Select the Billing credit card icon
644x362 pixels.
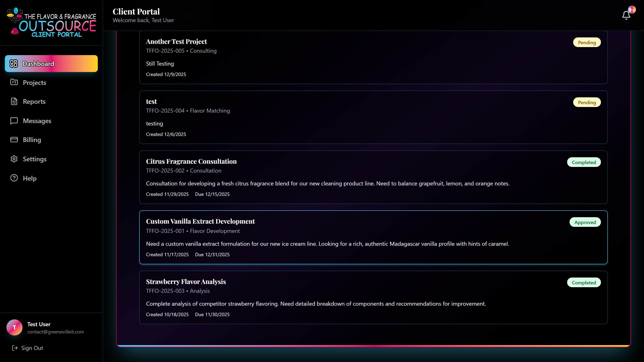[x=14, y=140]
